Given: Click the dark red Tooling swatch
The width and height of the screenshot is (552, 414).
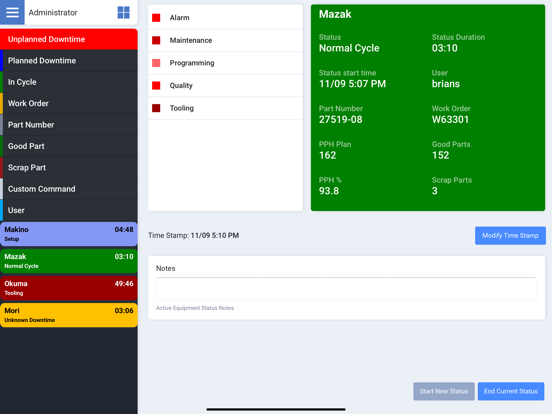Looking at the screenshot, I should [156, 108].
